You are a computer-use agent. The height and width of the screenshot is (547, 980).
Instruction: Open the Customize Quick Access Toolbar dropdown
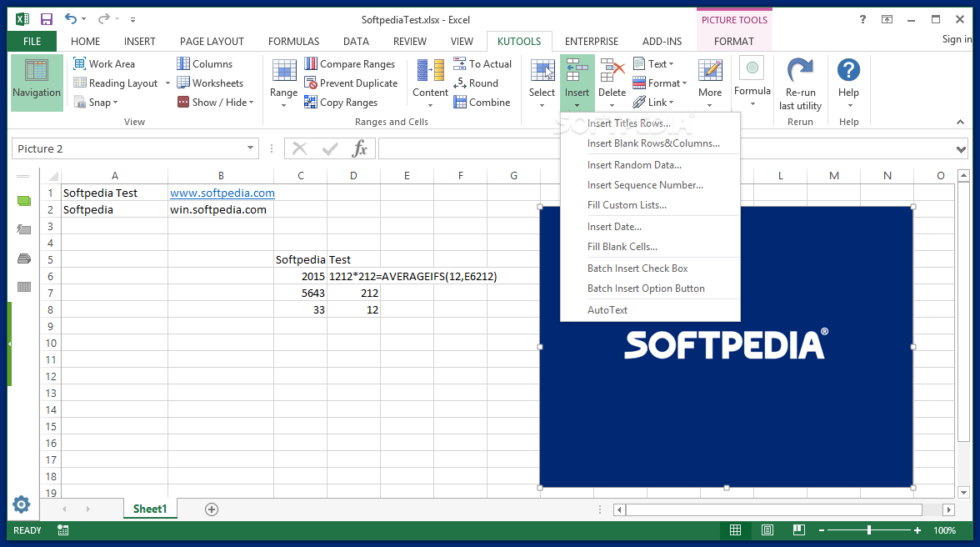pos(132,19)
